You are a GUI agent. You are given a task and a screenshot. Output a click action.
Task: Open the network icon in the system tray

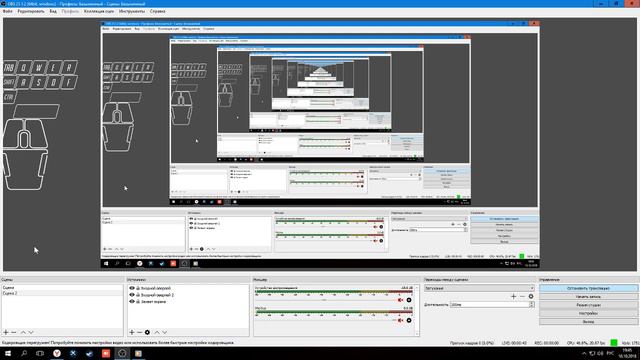592,353
